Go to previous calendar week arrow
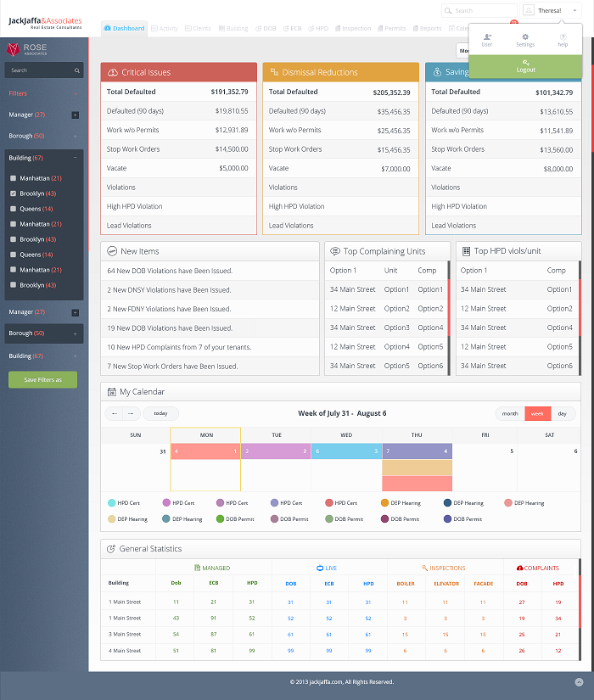 [x=115, y=413]
